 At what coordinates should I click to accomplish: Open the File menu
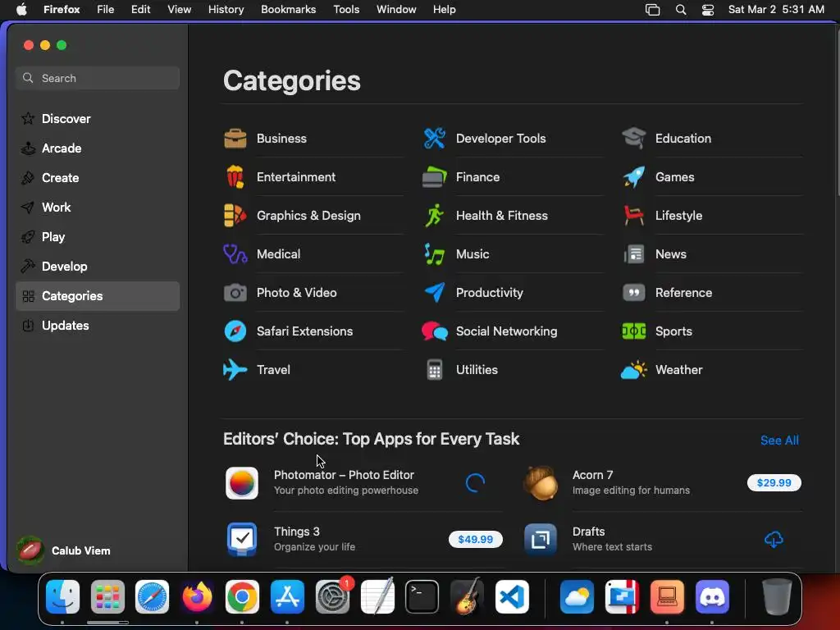[x=106, y=9]
